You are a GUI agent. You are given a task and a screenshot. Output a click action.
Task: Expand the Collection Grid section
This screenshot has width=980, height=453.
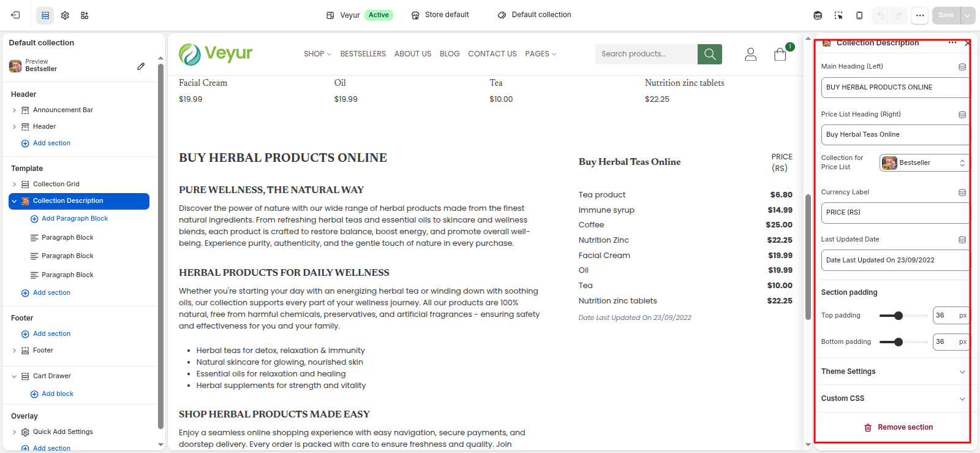14,185
